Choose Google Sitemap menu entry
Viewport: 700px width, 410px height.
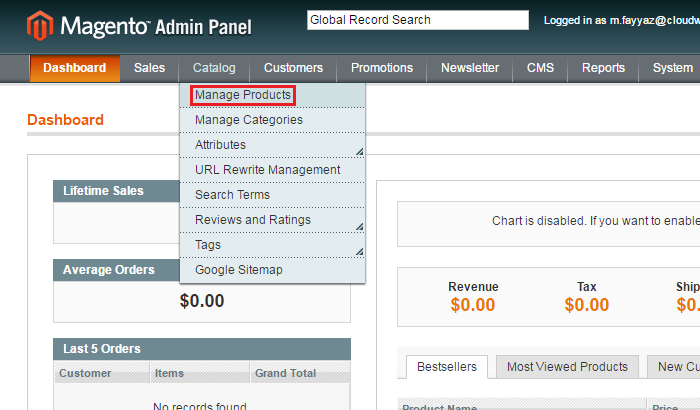272,270
